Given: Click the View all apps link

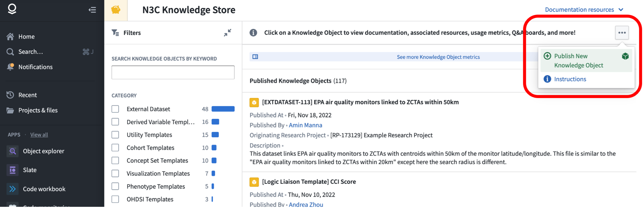Looking at the screenshot, I should click(39, 134).
